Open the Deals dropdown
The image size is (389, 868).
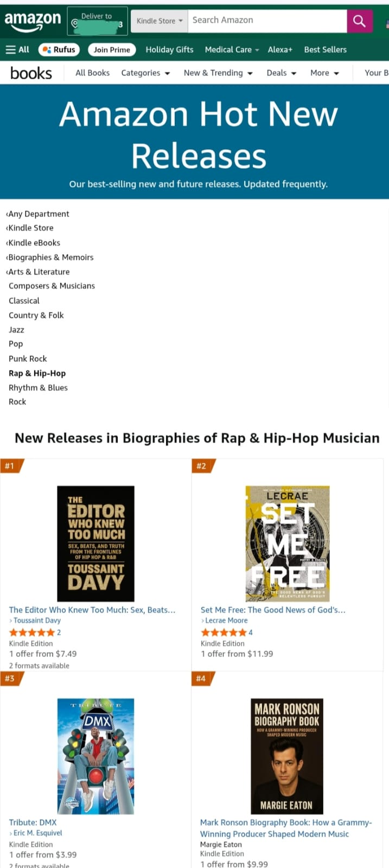pyautogui.click(x=281, y=73)
